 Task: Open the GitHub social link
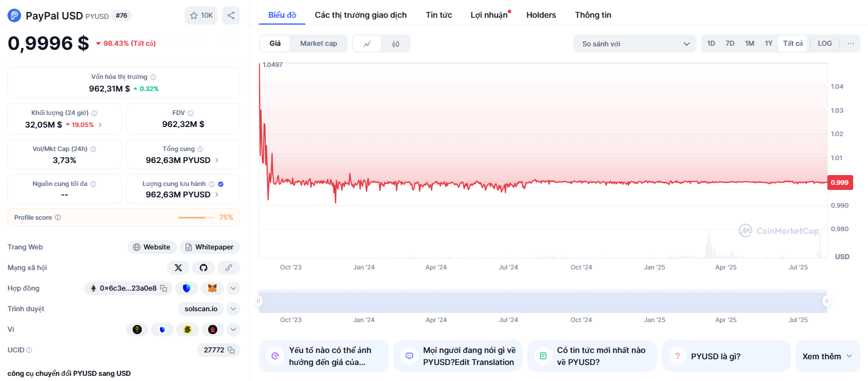click(x=204, y=268)
